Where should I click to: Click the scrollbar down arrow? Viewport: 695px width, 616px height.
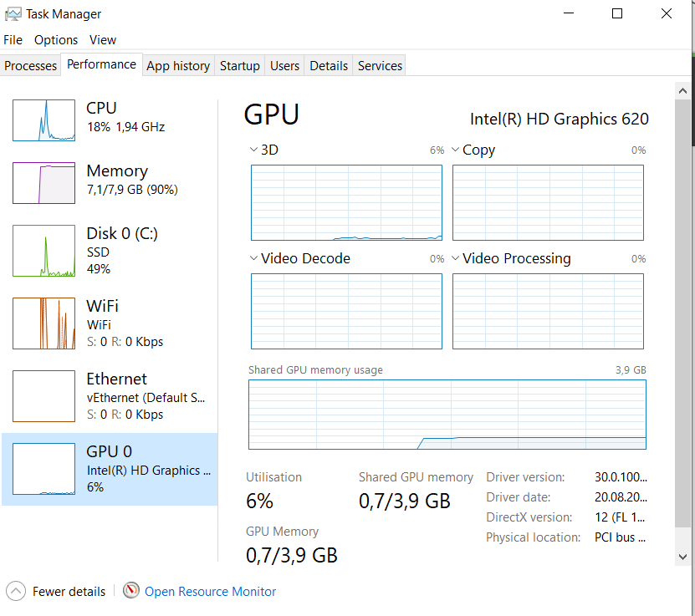coord(682,557)
